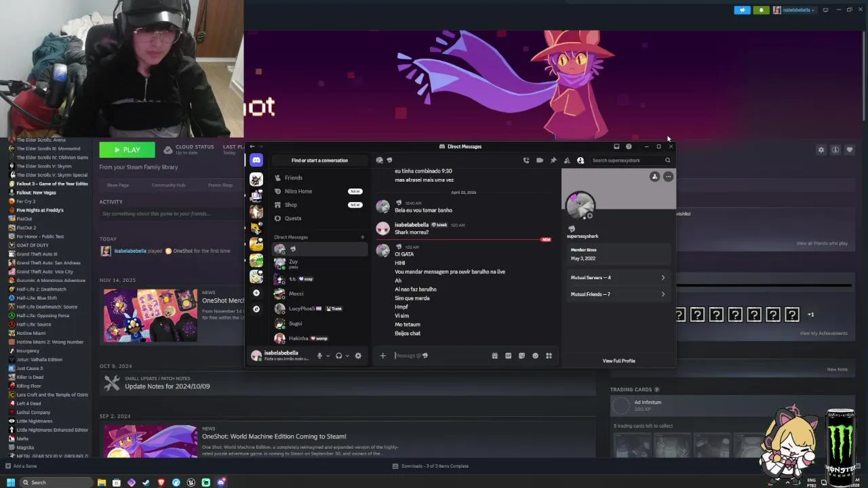Expand Mutual Friends — 7 row
Viewport: 868px width, 488px height.
(x=618, y=294)
